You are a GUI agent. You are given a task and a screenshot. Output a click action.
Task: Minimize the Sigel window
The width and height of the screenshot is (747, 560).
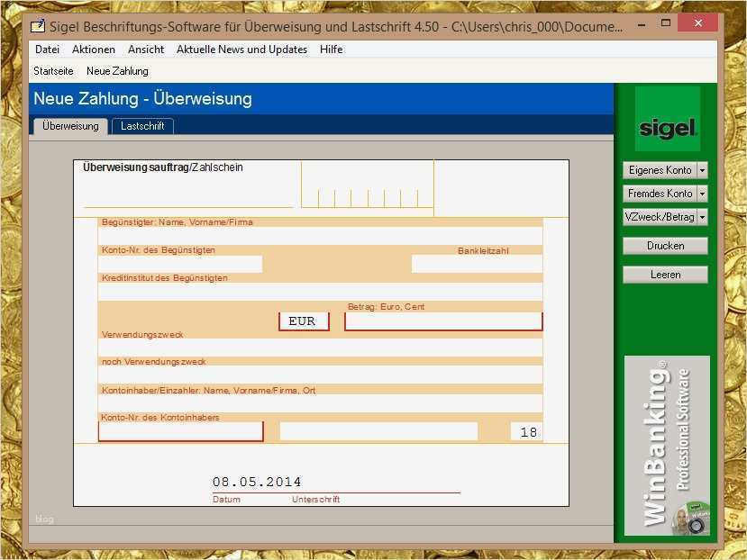click(642, 23)
